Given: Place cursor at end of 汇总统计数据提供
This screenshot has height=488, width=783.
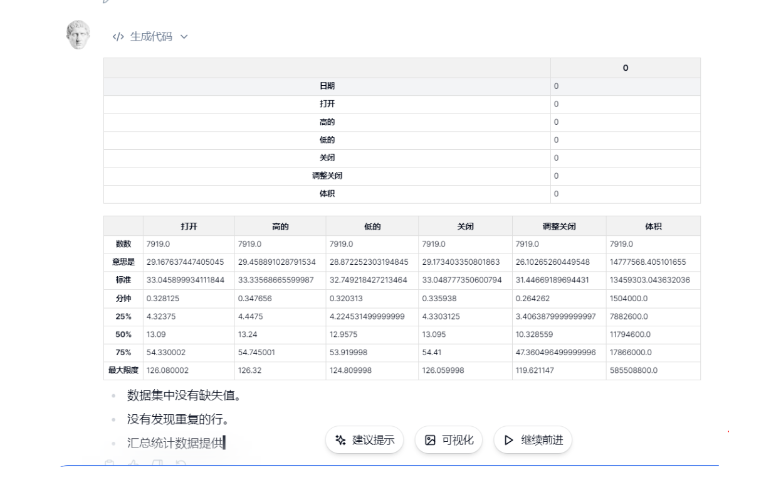Looking at the screenshot, I should coord(225,441).
